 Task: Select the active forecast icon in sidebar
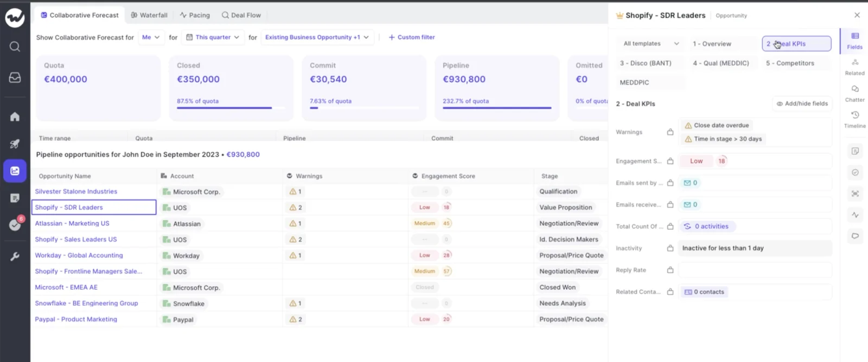click(x=15, y=171)
